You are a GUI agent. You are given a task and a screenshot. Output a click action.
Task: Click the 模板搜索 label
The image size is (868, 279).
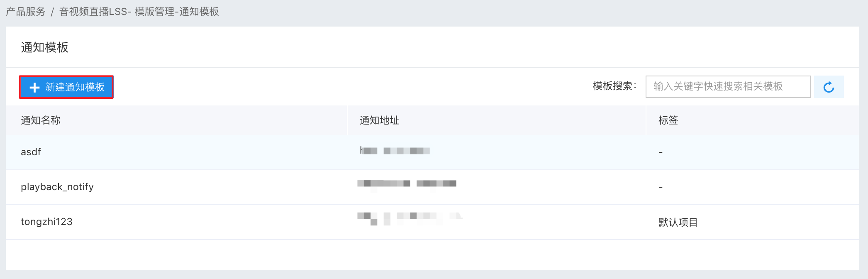coord(614,86)
